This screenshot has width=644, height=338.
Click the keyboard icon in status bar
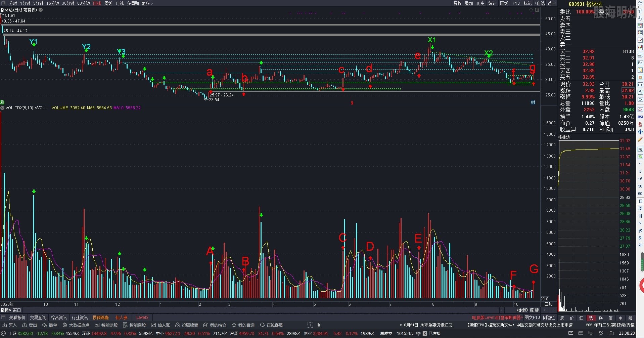pos(581,333)
